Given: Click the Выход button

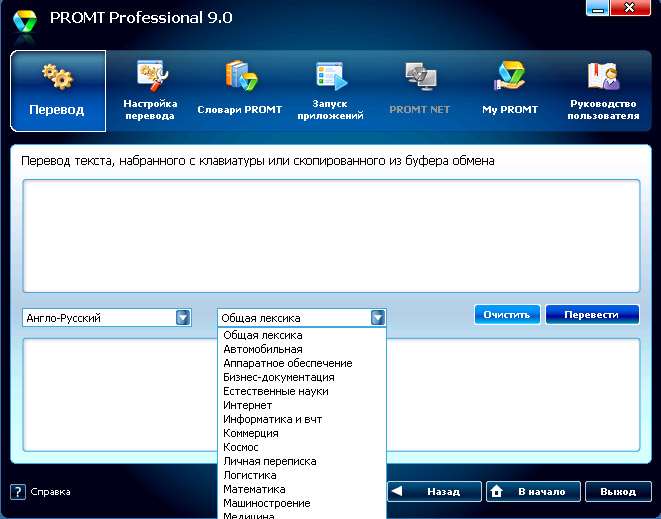Looking at the screenshot, I should (x=618, y=492).
